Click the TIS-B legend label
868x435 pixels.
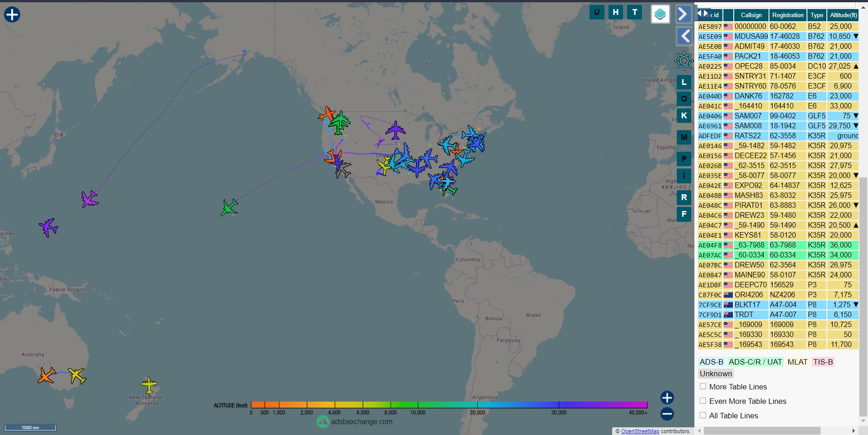point(823,362)
